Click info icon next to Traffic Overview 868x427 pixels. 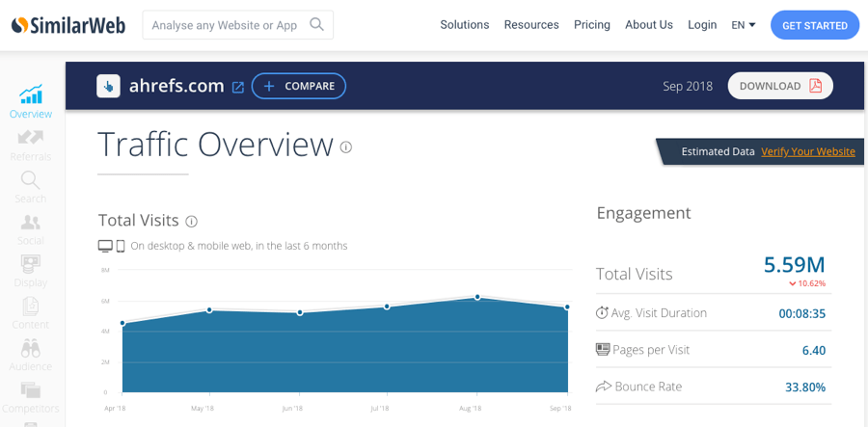346,147
